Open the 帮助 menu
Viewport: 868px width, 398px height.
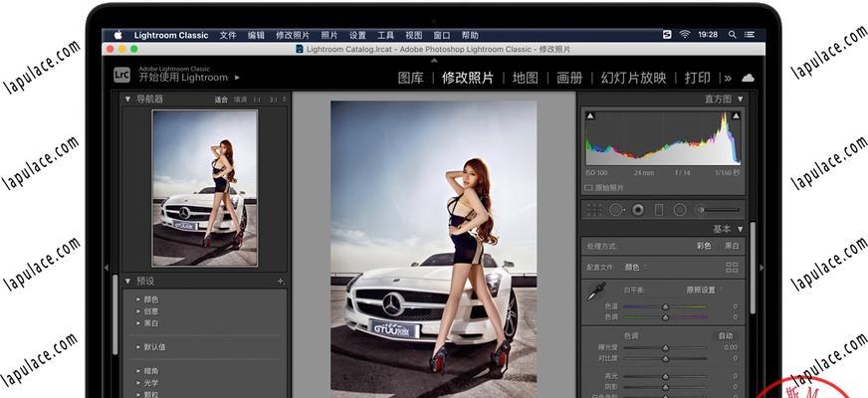coord(470,35)
